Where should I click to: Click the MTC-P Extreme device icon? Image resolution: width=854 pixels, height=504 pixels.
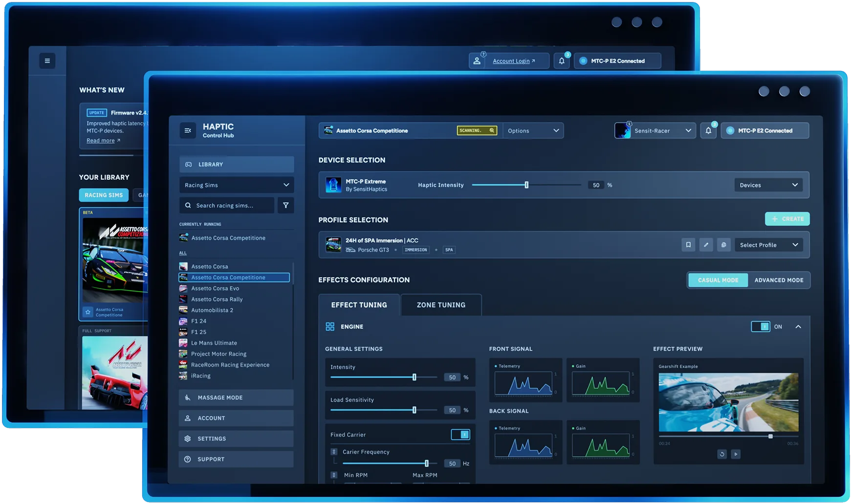(333, 185)
